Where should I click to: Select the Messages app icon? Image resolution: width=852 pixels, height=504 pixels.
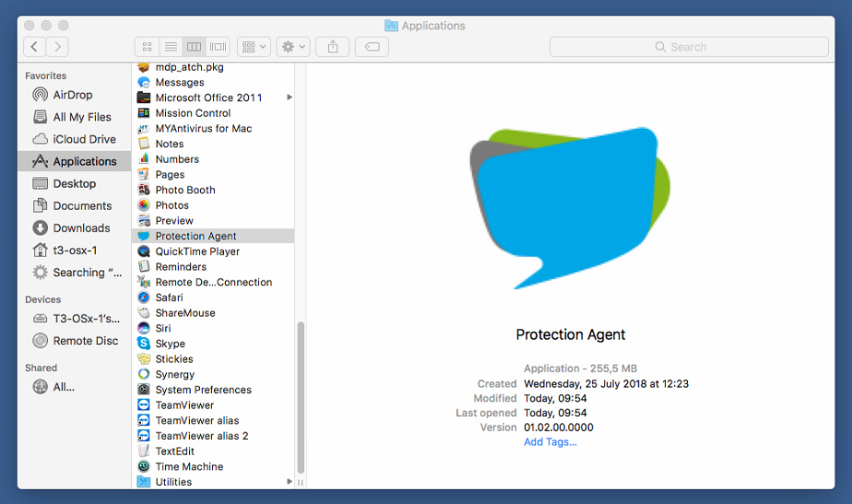coord(144,83)
